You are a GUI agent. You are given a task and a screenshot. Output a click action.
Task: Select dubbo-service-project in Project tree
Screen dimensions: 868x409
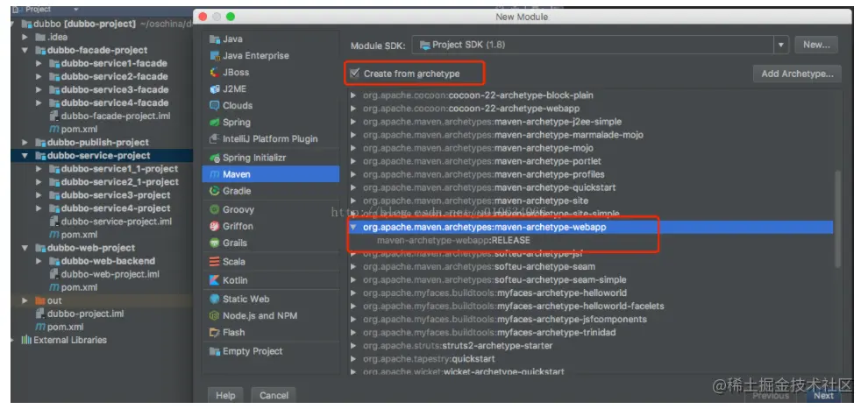pyautogui.click(x=102, y=156)
